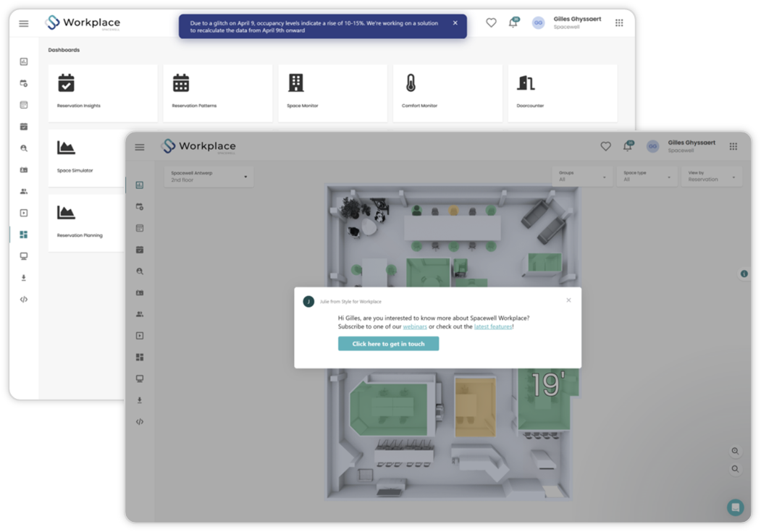Image resolution: width=761 pixels, height=532 pixels.
Task: Open the View by Reservation dropdown
Action: [x=712, y=177]
